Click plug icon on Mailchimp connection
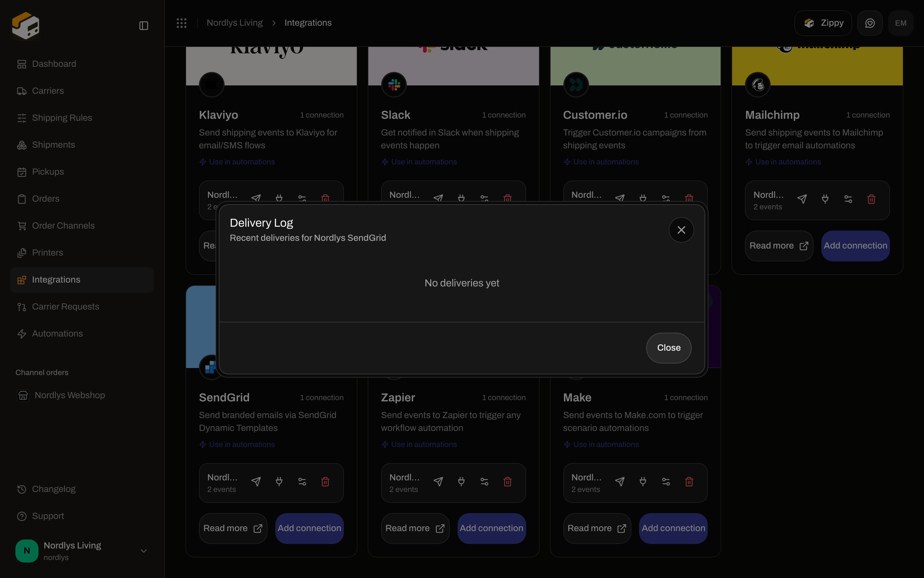Screen dimensions: 924x578 tap(825, 199)
